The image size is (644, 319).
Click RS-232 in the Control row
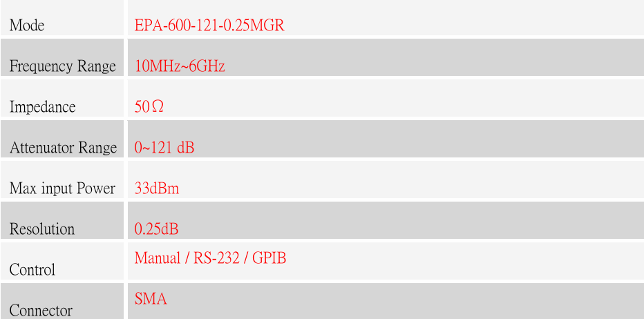coord(216,258)
